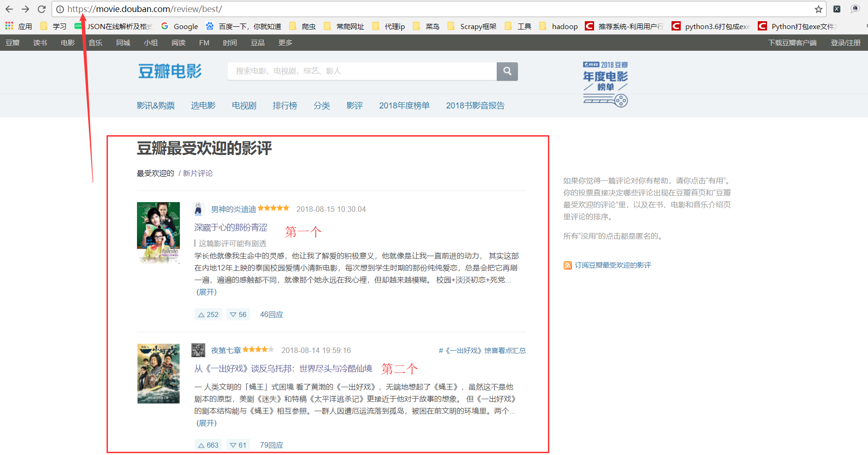Go to 2018年度榜单 section
The height and width of the screenshot is (455, 868).
pos(404,106)
